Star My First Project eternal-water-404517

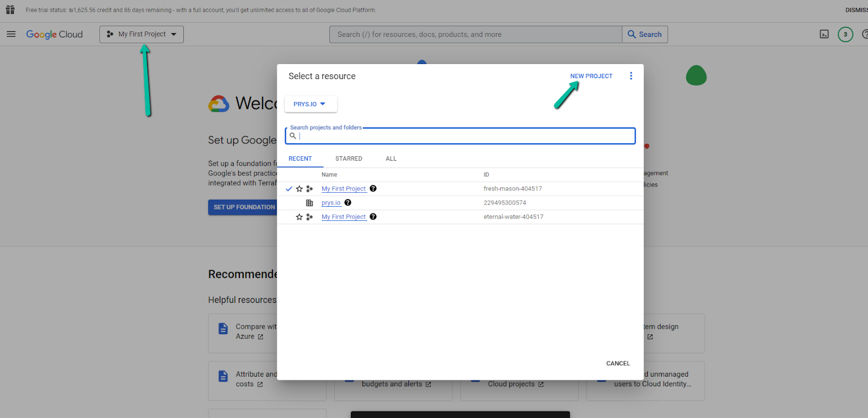pyautogui.click(x=299, y=217)
